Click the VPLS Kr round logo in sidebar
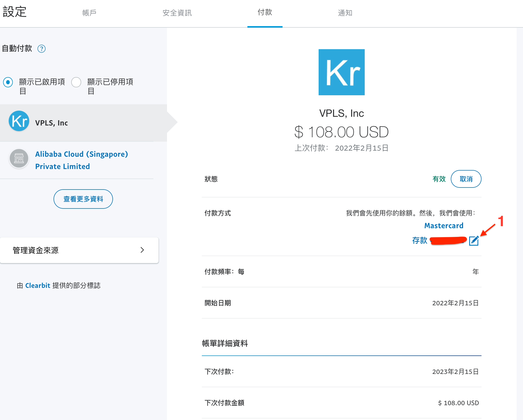Image resolution: width=523 pixels, height=420 pixels. click(x=19, y=121)
